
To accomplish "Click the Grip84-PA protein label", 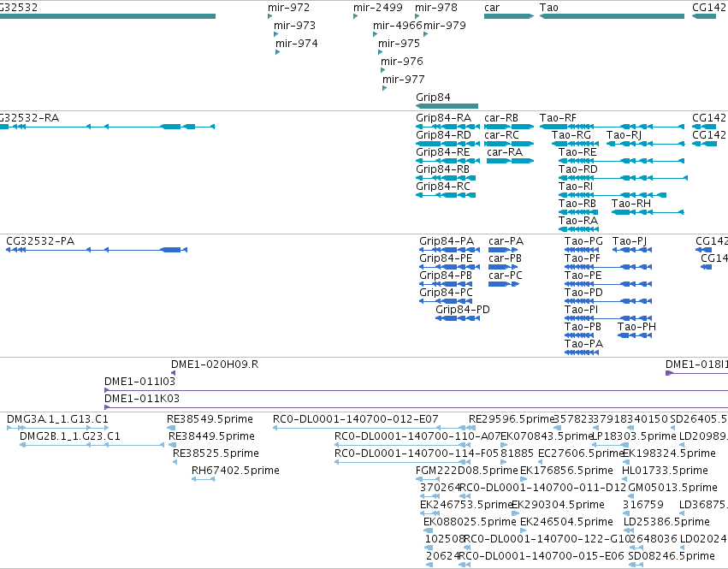I will [x=447, y=241].
